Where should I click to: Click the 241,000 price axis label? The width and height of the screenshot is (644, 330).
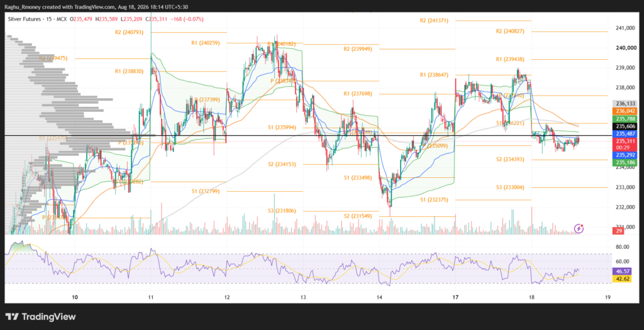[626, 28]
